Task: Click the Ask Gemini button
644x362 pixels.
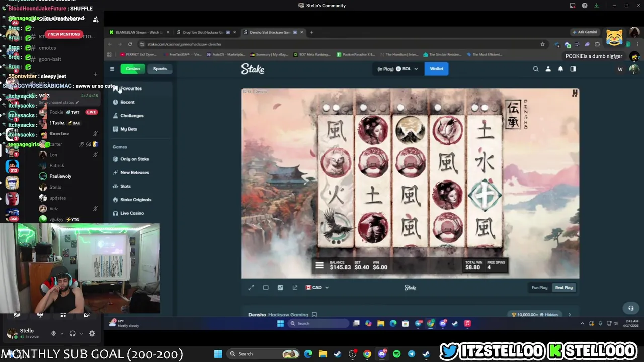Action: (584, 32)
